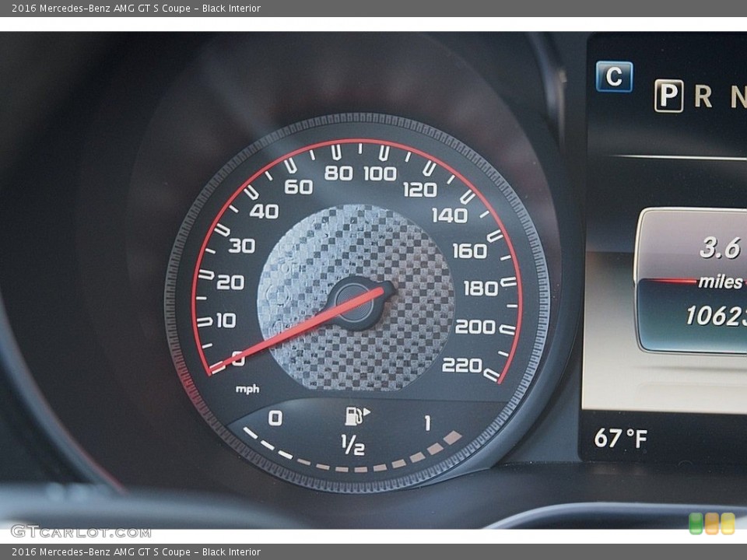Click the odometer reading 10623
This screenshot has width=747, height=560.
coord(716,315)
